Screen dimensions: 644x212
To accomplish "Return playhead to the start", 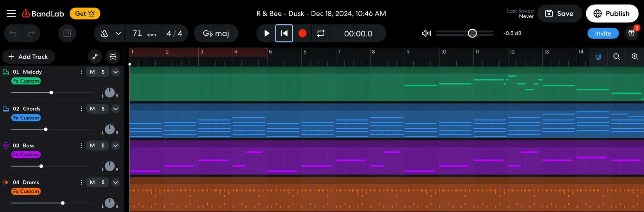I will click(x=284, y=34).
